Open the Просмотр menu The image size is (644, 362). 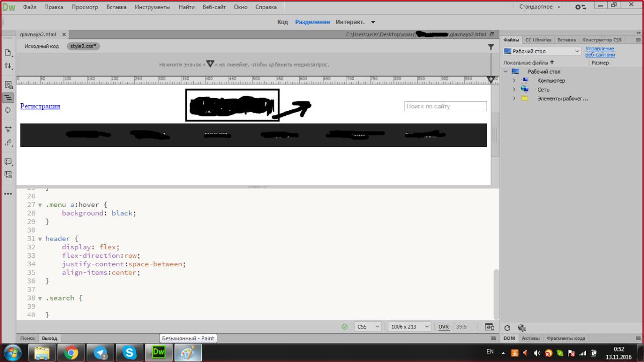coord(85,7)
